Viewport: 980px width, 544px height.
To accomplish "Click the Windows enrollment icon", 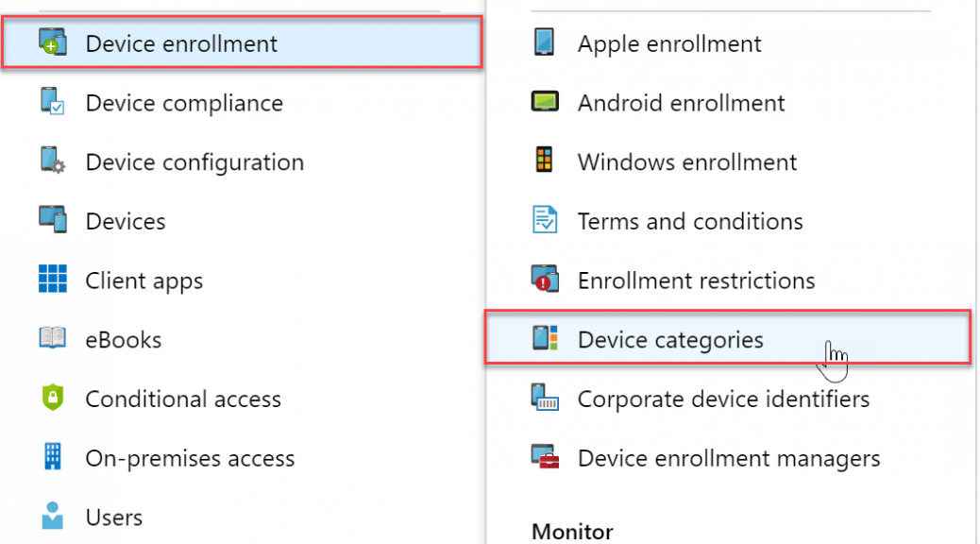I will [x=545, y=160].
